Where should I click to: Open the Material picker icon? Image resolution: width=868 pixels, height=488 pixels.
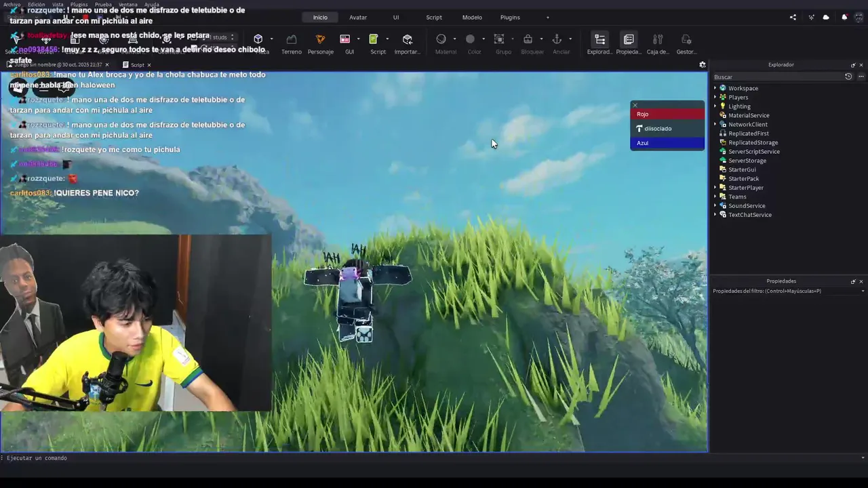click(x=441, y=39)
